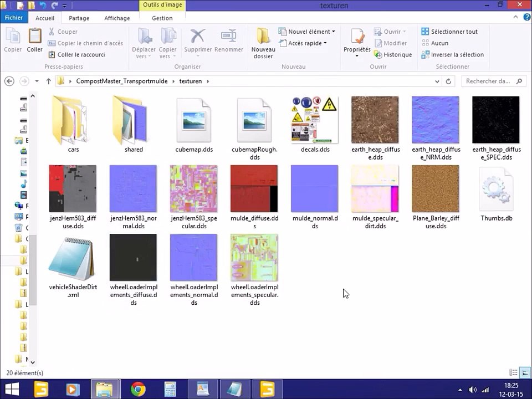The height and width of the screenshot is (399, 532).
Task: Open the Fichier menu
Action: tap(14, 18)
